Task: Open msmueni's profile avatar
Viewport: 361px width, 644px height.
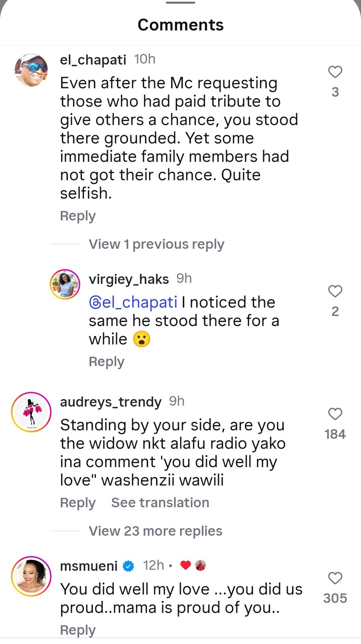Action: 31,576
